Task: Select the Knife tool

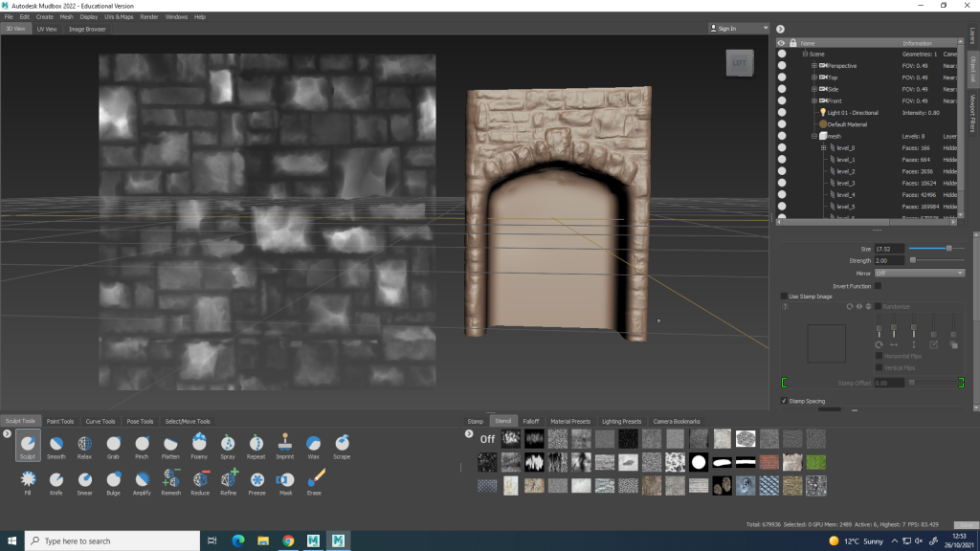Action: (x=56, y=479)
